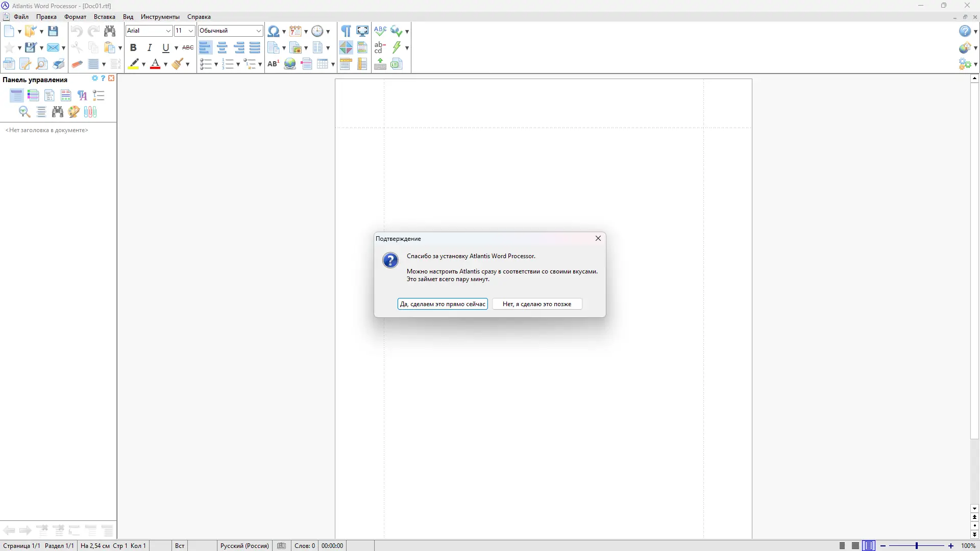
Task: Toggle Italic formatting
Action: click(x=150, y=48)
